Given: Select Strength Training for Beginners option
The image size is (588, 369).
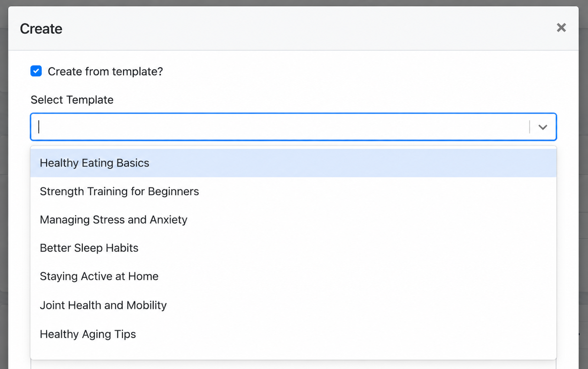Looking at the screenshot, I should click(293, 192).
